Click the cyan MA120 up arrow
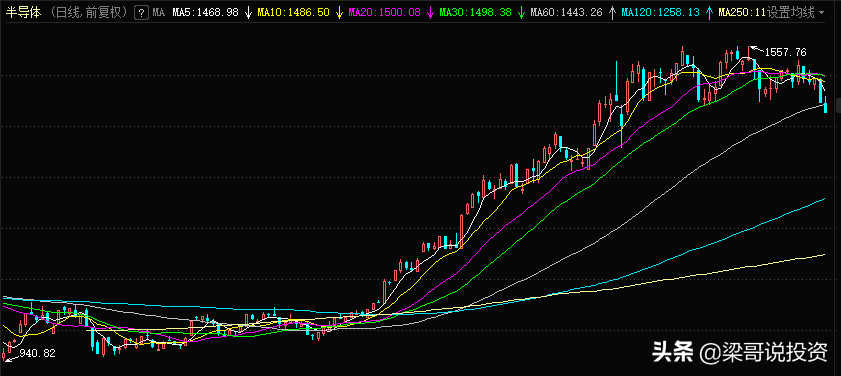This screenshot has width=841, height=376. (x=710, y=12)
